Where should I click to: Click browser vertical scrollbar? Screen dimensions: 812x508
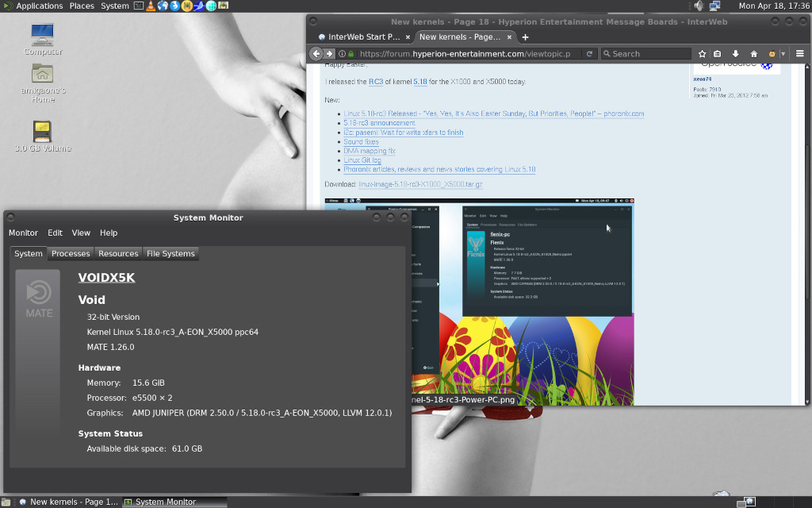point(807,233)
